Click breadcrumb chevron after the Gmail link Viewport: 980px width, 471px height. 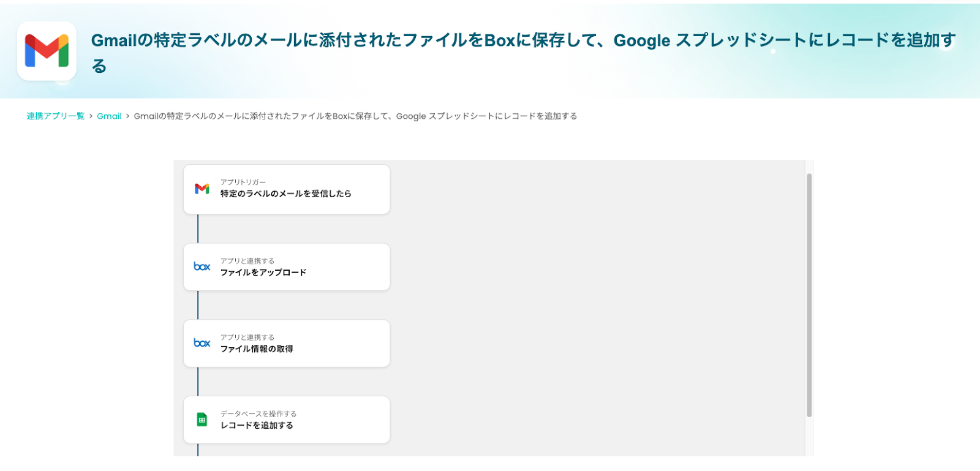[127, 116]
